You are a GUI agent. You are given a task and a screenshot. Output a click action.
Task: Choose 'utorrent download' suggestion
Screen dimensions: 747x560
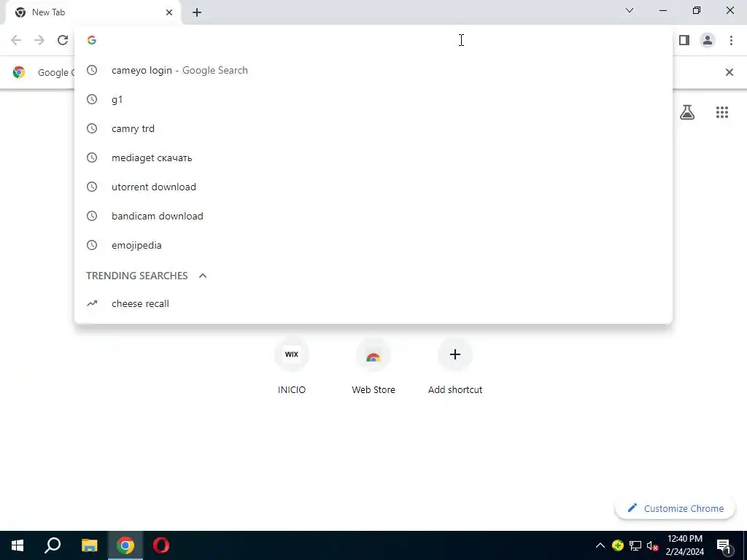tap(373, 187)
